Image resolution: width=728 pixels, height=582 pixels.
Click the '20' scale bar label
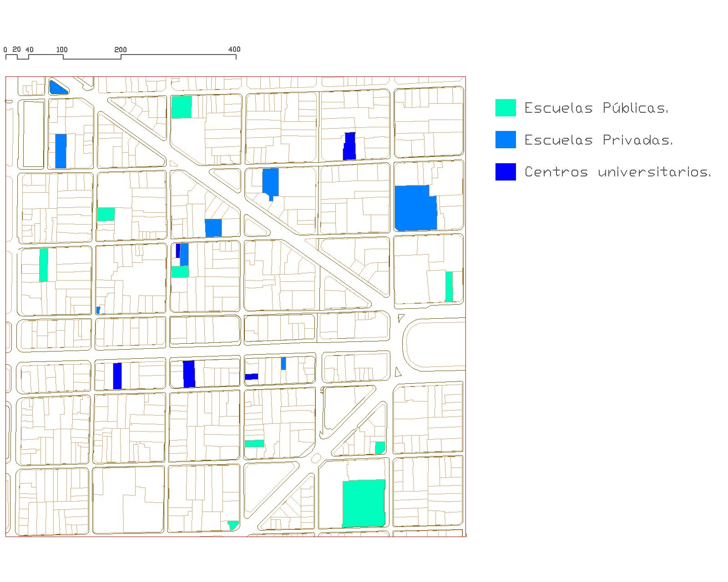pyautogui.click(x=16, y=50)
